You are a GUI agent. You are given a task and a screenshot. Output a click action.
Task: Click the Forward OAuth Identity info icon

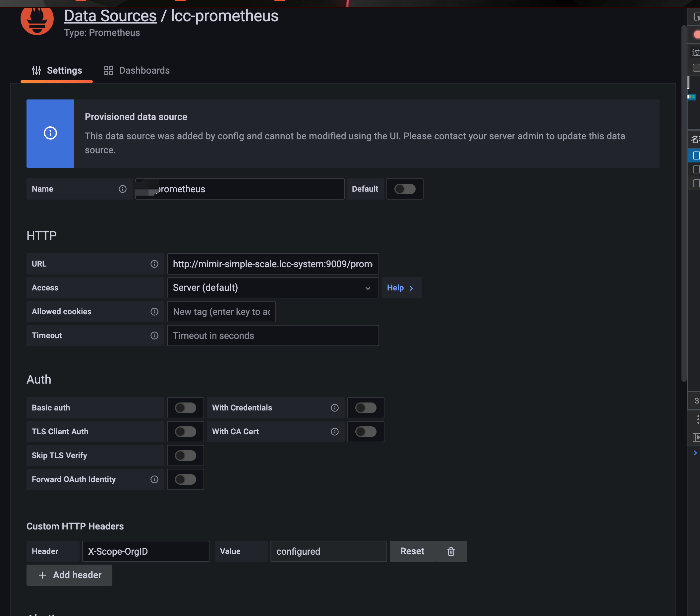coord(154,479)
